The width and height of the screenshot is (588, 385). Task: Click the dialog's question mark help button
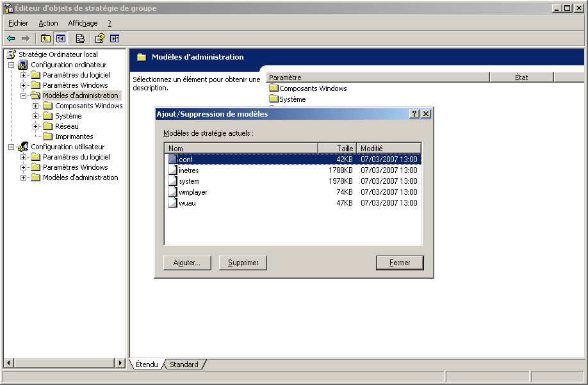coord(414,114)
